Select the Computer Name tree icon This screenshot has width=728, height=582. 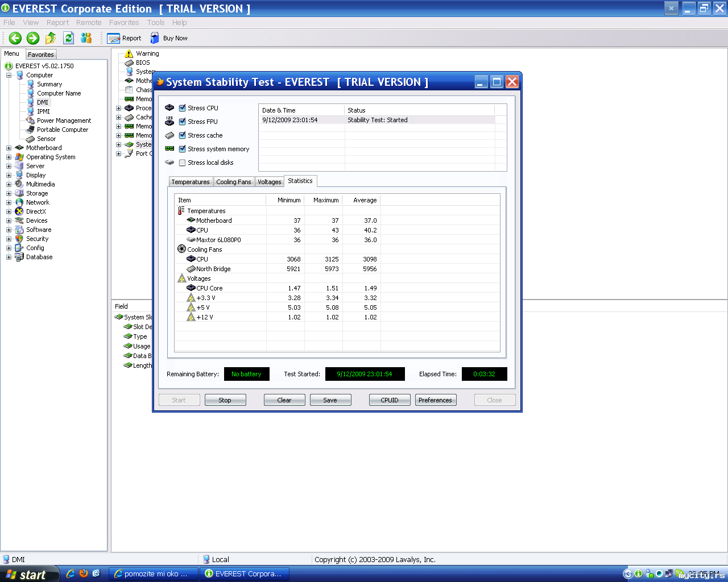31,93
